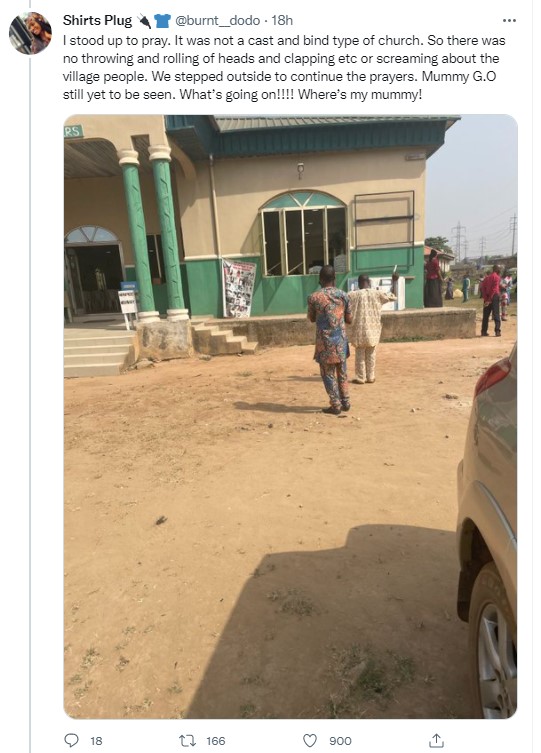Open the three-dot more options menu
Viewport: 541px width, 753px height.
click(509, 21)
